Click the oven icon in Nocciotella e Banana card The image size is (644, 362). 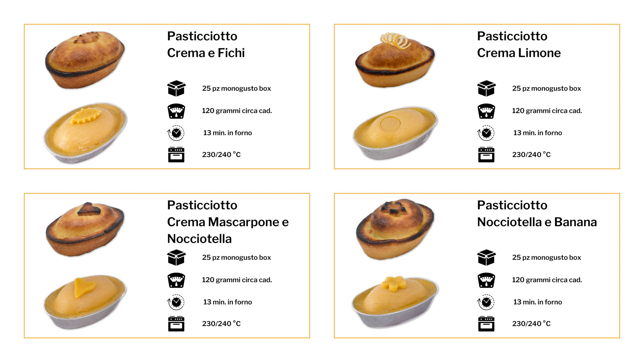point(486,324)
